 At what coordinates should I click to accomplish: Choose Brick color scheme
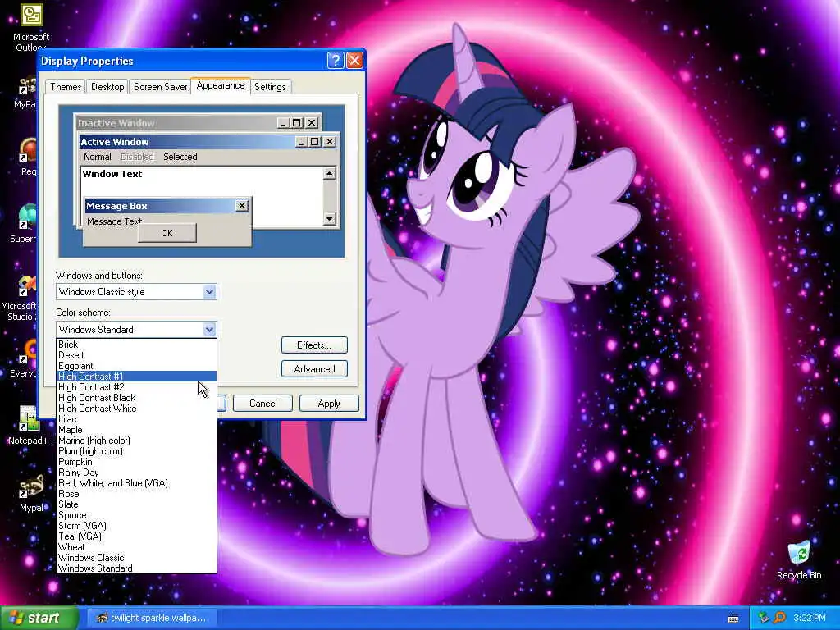(137, 345)
